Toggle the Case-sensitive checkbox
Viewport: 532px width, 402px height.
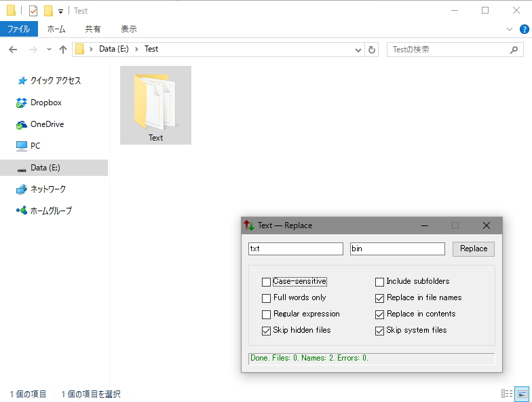pyautogui.click(x=266, y=282)
